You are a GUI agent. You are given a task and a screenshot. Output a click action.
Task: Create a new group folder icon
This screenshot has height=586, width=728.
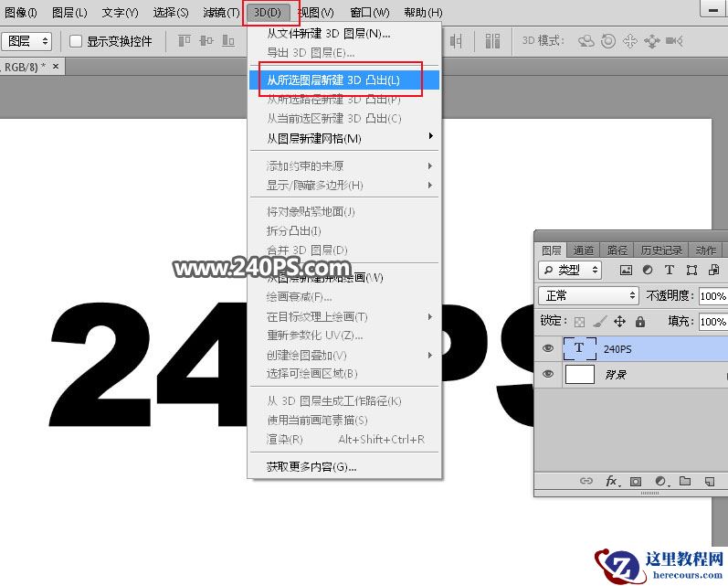[x=685, y=481]
